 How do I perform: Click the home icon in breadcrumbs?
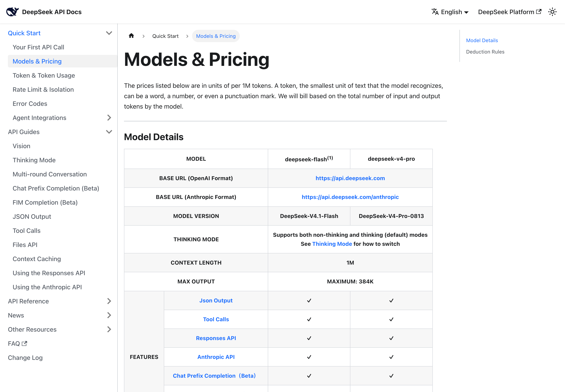point(131,36)
